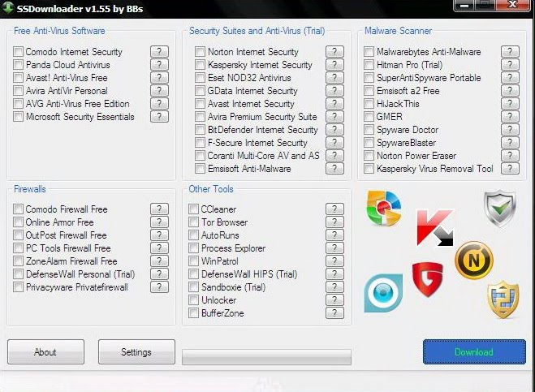Open the About dialog
535x392 pixels.
pyautogui.click(x=45, y=351)
